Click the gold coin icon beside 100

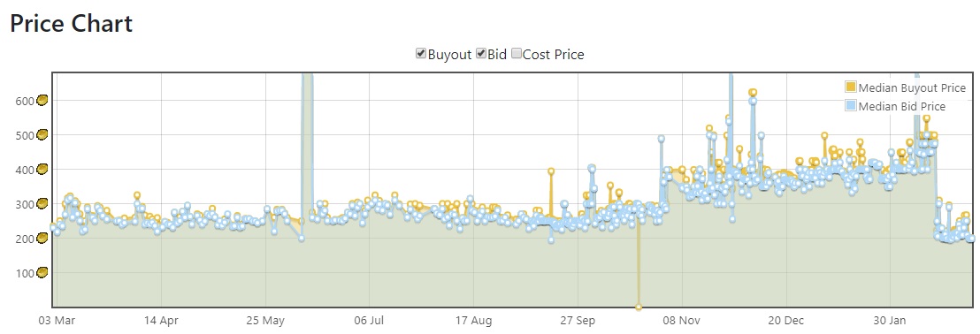point(42,273)
